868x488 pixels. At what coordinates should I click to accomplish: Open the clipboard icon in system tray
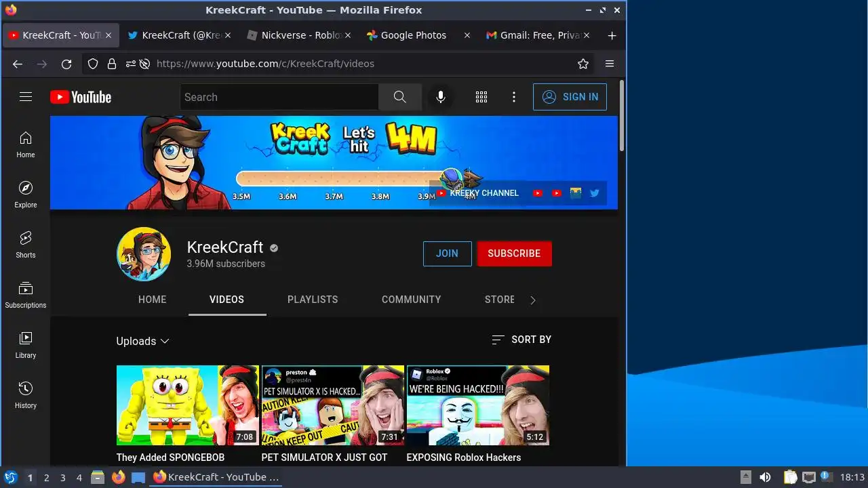pyautogui.click(x=790, y=477)
